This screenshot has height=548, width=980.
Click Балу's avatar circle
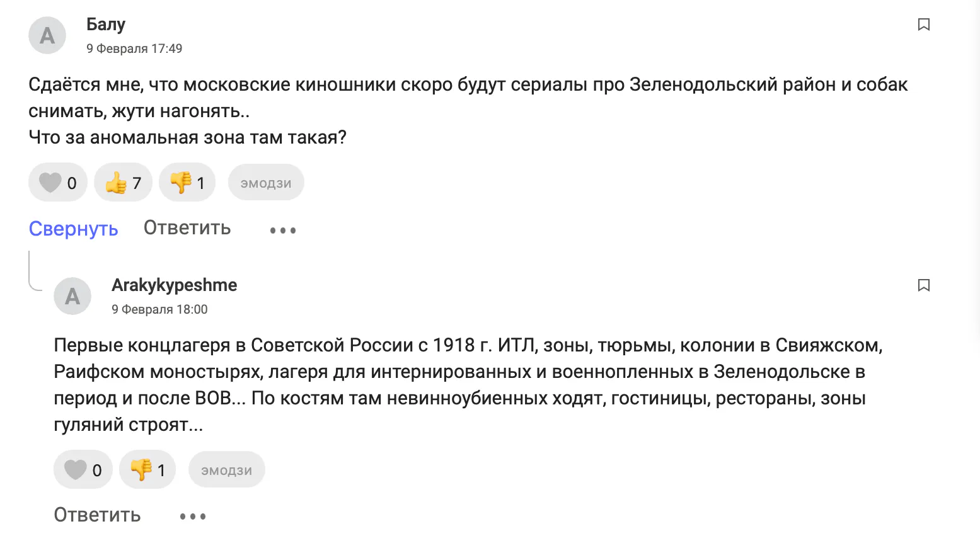tap(47, 35)
